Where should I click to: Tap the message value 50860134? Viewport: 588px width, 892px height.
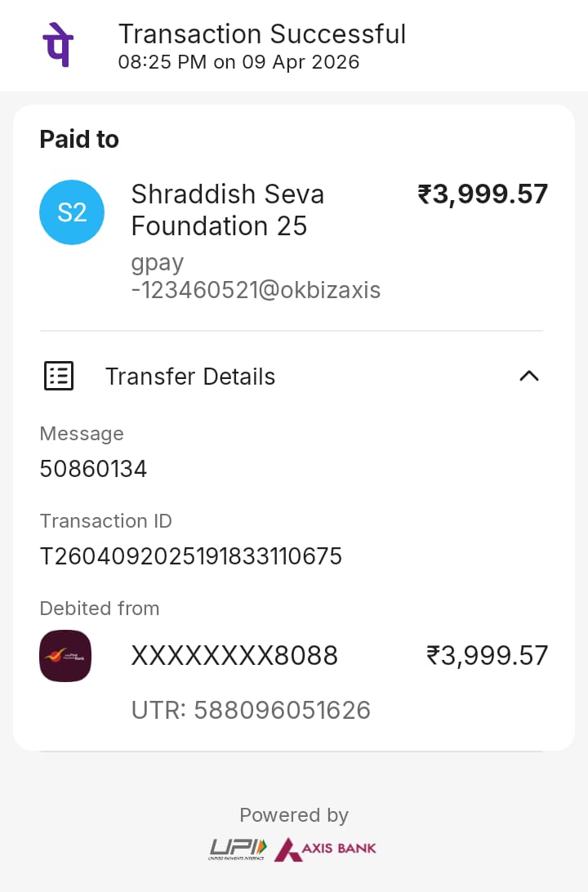coord(93,469)
